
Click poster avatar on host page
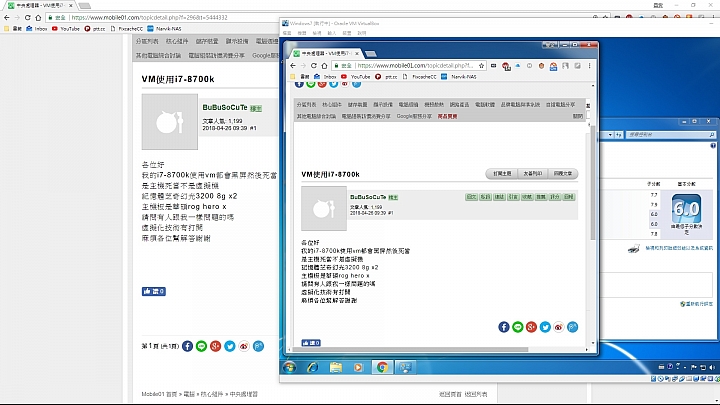click(x=169, y=122)
